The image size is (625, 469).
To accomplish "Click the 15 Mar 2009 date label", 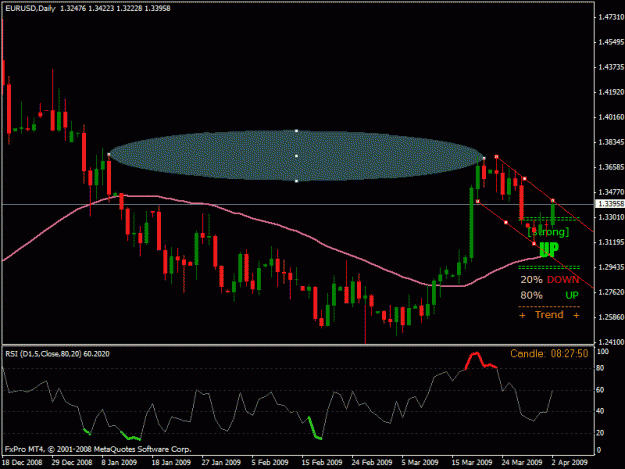I will tap(472, 463).
